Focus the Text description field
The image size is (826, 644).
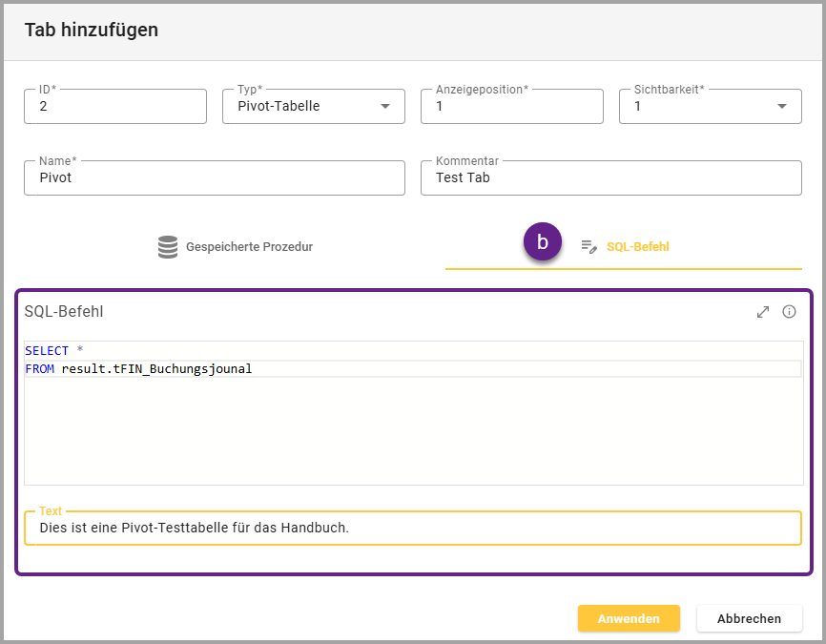[412, 528]
